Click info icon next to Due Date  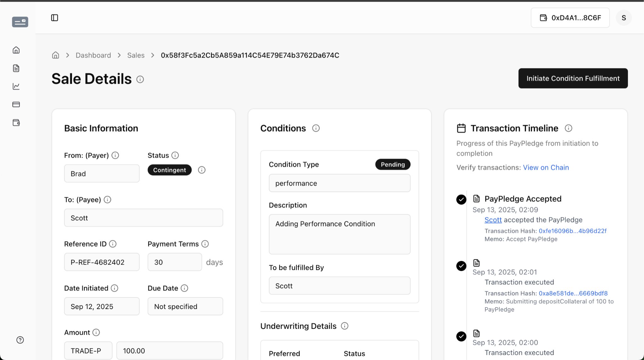point(184,288)
